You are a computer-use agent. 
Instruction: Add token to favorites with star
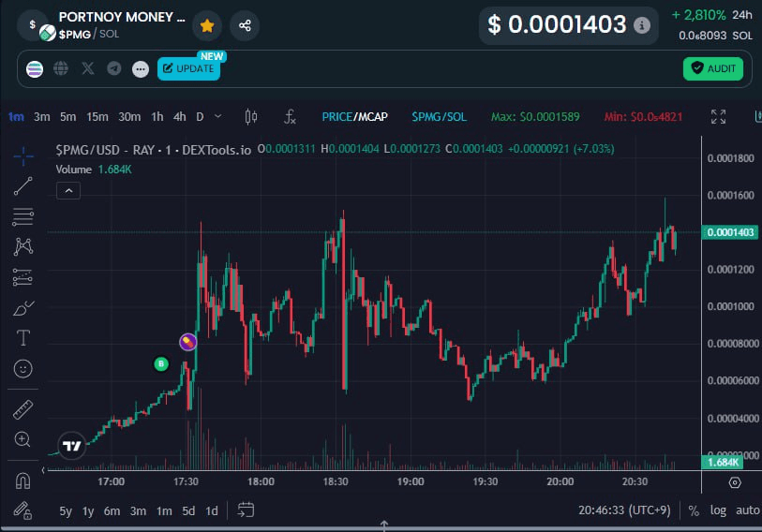207,25
